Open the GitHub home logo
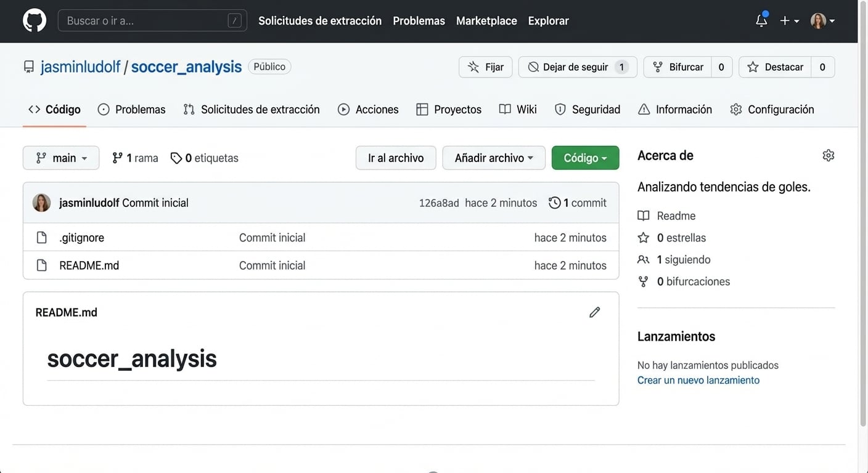 (x=35, y=20)
